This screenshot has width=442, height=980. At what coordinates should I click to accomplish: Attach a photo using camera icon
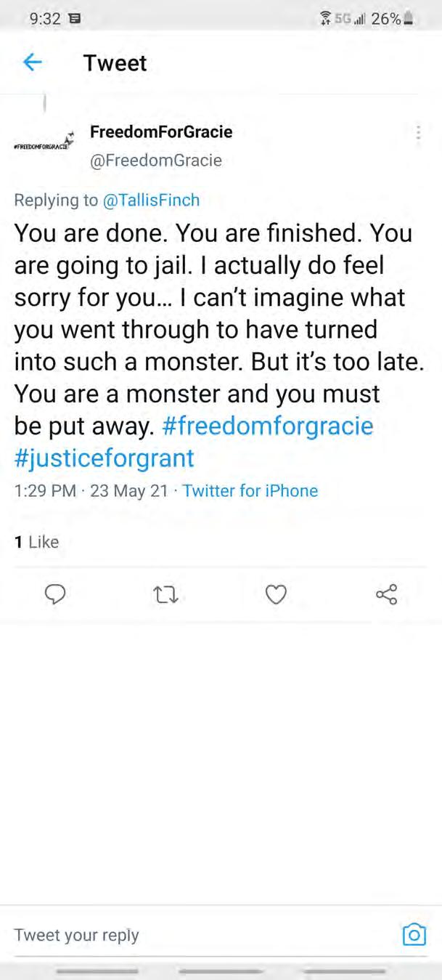(x=414, y=934)
